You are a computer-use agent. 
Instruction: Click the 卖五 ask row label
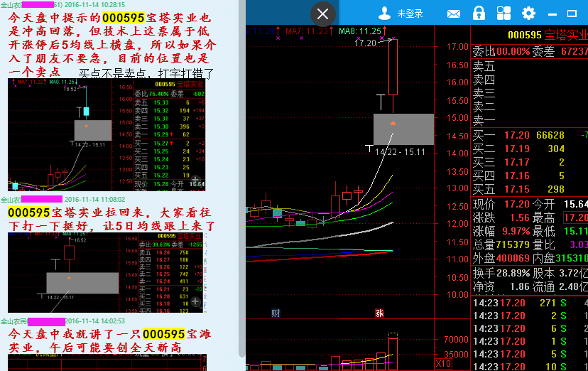pyautogui.click(x=484, y=66)
